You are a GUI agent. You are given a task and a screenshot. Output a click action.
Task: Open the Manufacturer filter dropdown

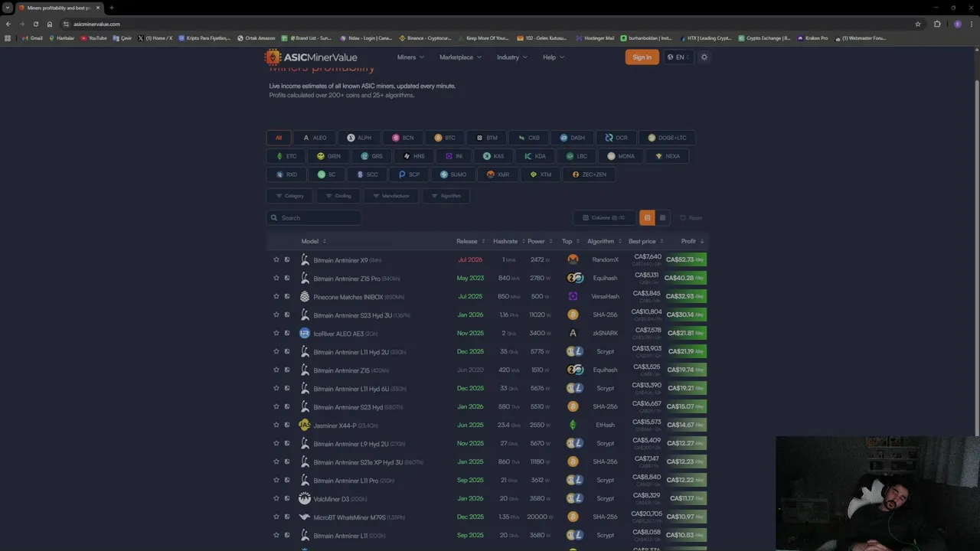(x=390, y=196)
